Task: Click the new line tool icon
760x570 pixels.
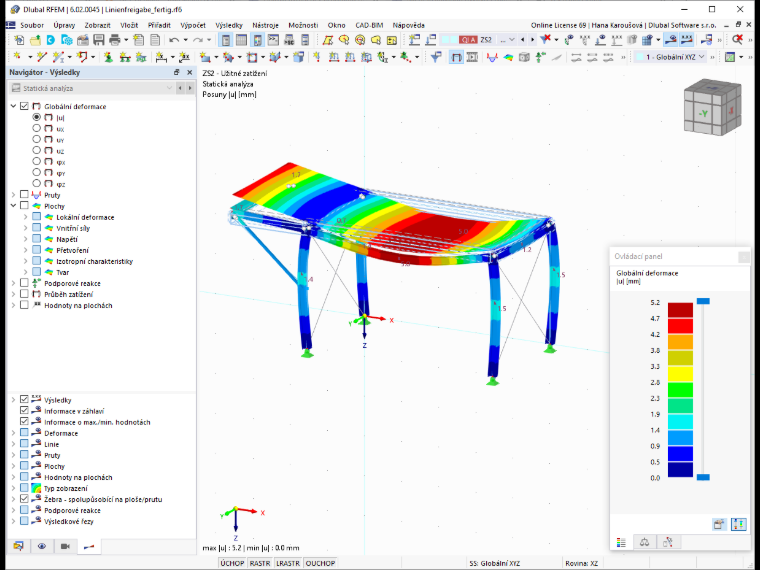Action: (x=42, y=57)
